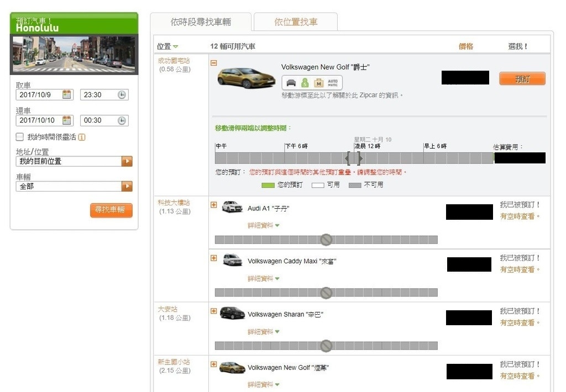This screenshot has height=392, width=566.
Task: Select the 依時段尋找車輛 tab
Action: tap(201, 22)
